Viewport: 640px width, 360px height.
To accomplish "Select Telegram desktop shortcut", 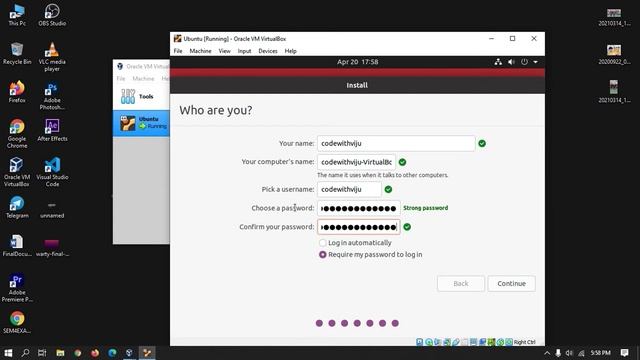I will [x=17, y=207].
